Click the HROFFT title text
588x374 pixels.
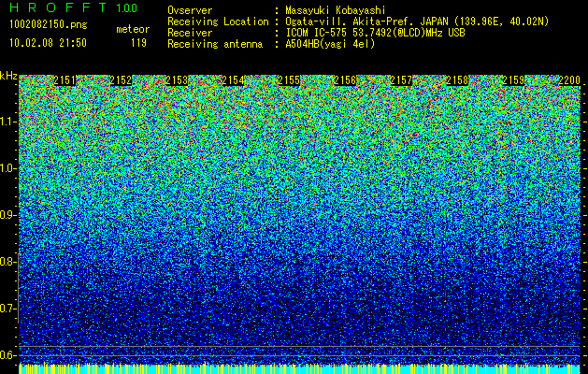[x=59, y=7]
